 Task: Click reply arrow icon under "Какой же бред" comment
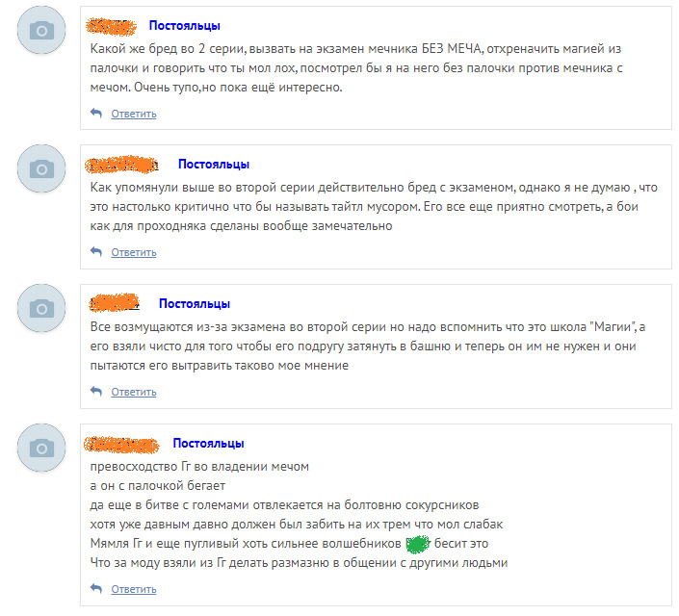[95, 114]
